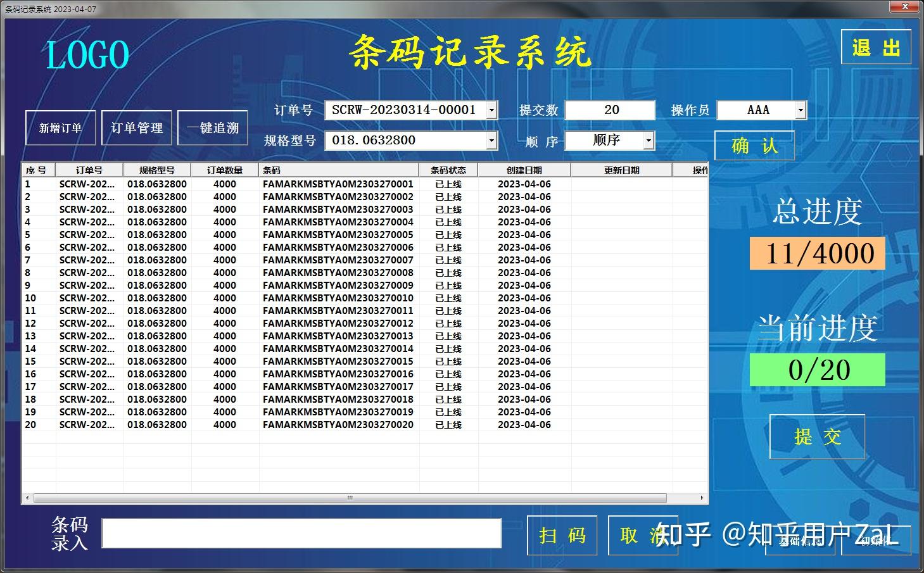The width and height of the screenshot is (924, 573).
Task: Select barcode FAMARKMSBTYA0M2303270012
Action: point(338,324)
